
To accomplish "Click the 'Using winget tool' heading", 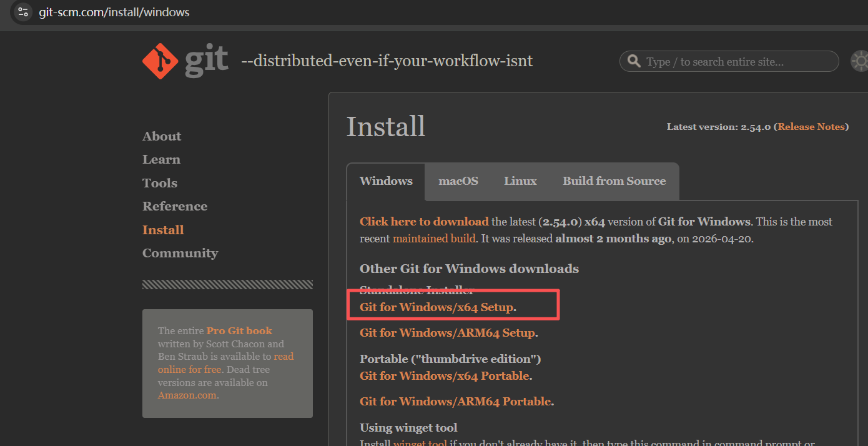I will click(408, 428).
